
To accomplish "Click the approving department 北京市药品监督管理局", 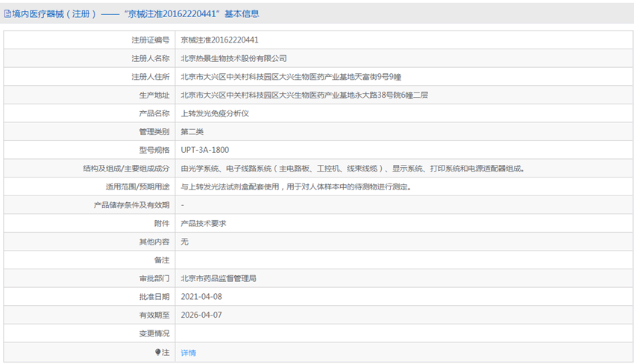I will (219, 278).
